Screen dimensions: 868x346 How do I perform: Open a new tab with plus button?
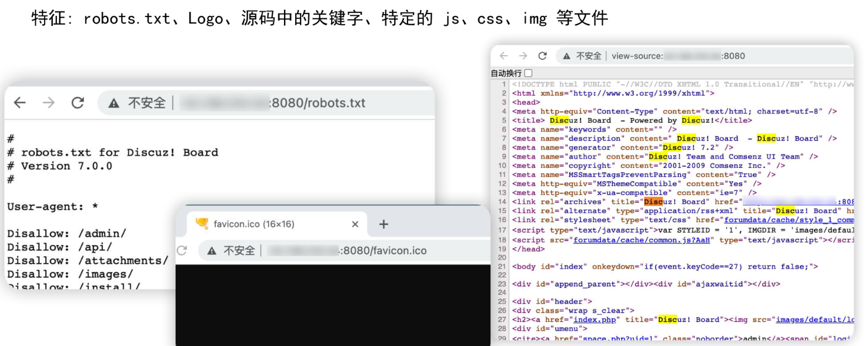[383, 224]
